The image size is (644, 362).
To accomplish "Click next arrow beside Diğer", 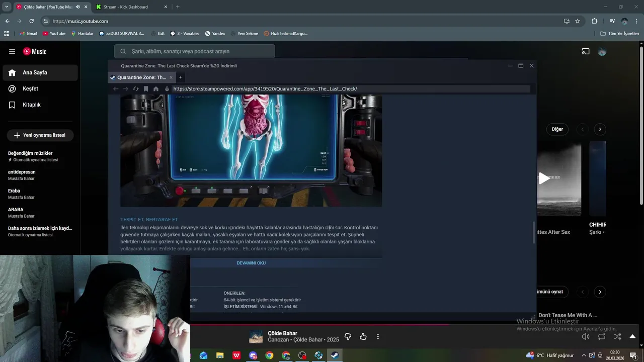I will click(600, 129).
